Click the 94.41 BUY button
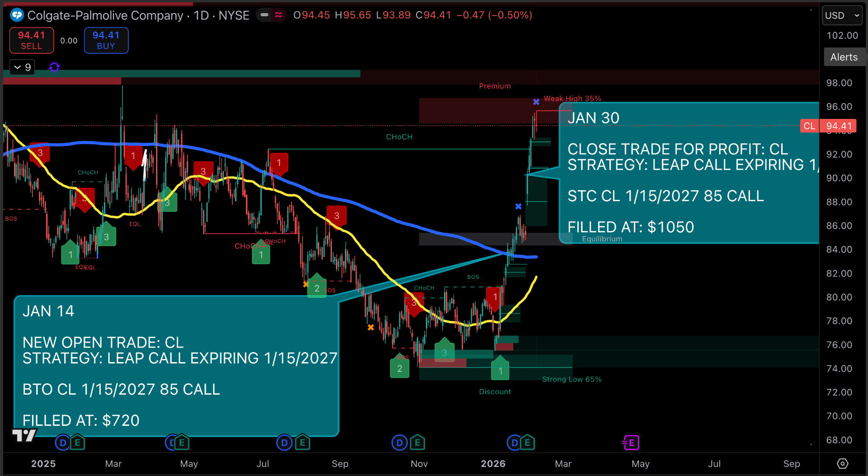The height and width of the screenshot is (476, 868). tap(106, 40)
